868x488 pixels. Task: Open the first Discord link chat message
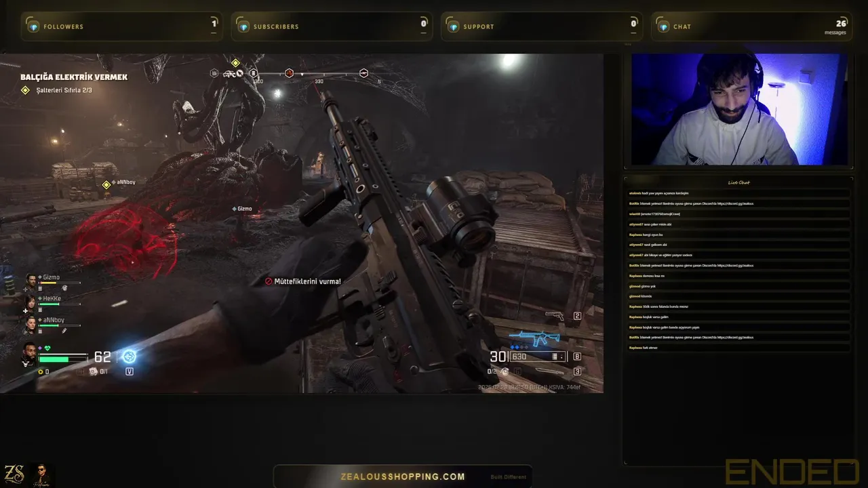click(x=736, y=203)
